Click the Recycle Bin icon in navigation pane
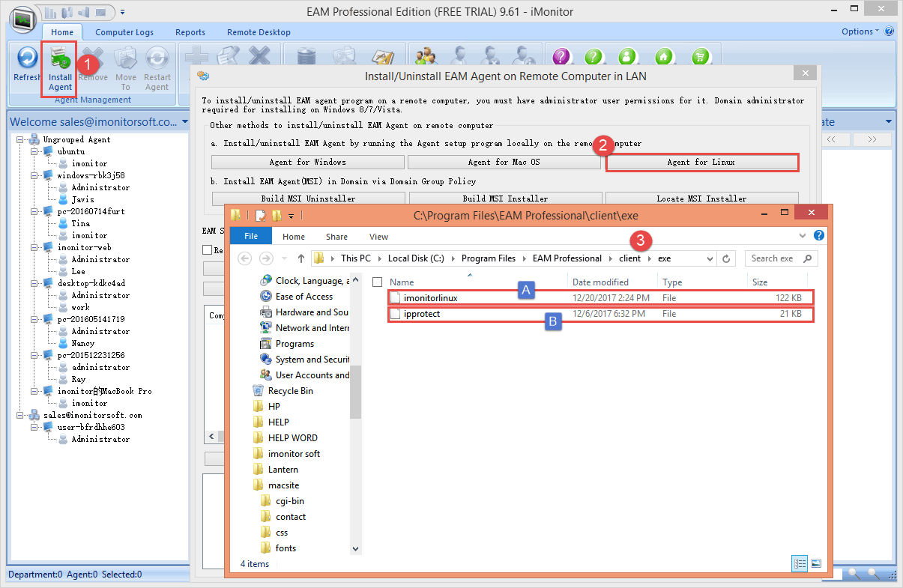 point(258,391)
